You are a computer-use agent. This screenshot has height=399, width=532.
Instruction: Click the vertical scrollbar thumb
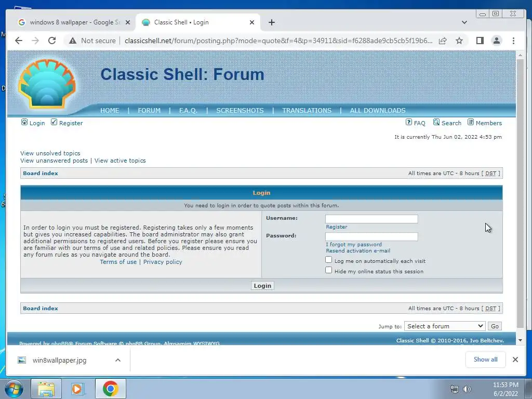coord(520,193)
